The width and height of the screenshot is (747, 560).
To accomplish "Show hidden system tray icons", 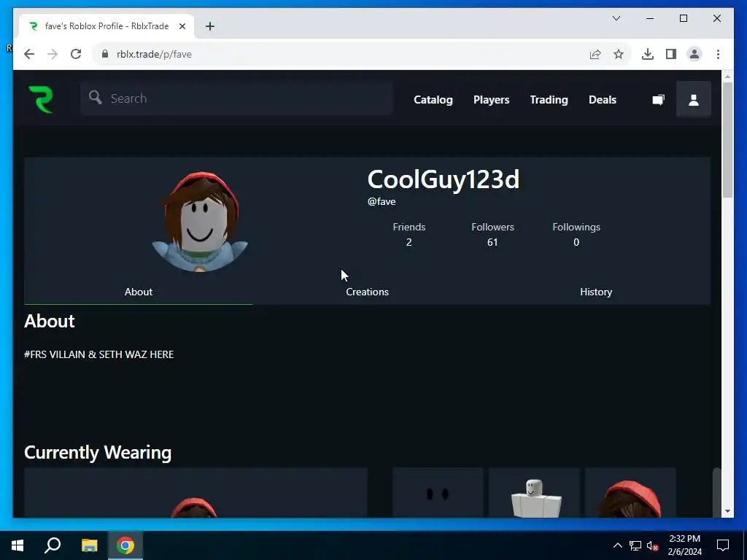I will tap(617, 545).
